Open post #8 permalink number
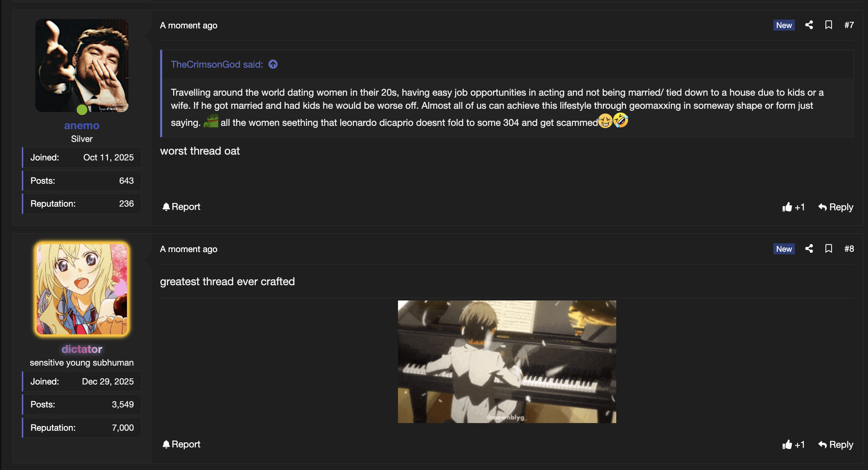 point(849,249)
